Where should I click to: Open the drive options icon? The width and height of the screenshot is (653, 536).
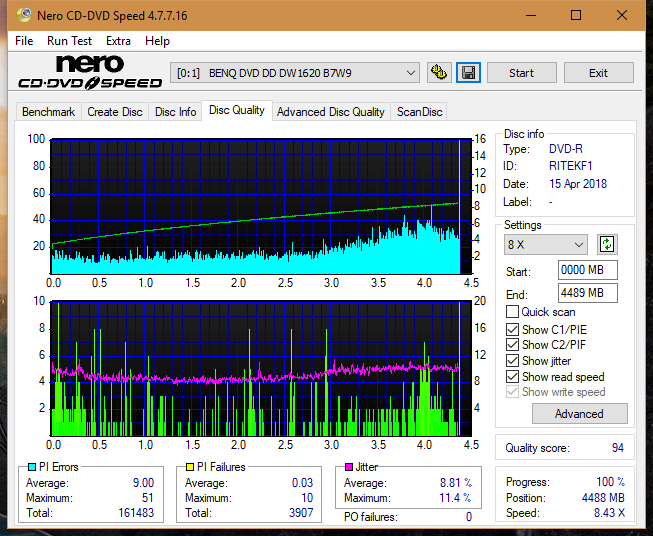click(x=439, y=73)
